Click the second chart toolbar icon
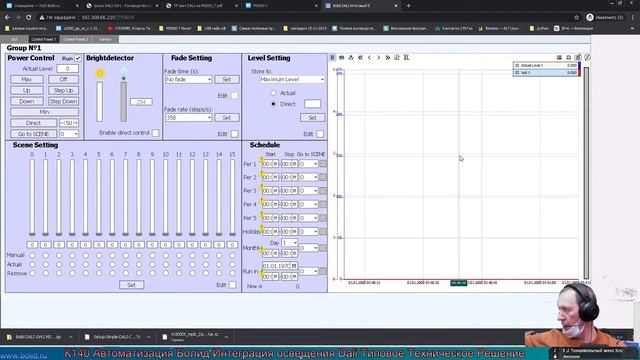Viewport: 640px width, 360px height. pyautogui.click(x=342, y=58)
